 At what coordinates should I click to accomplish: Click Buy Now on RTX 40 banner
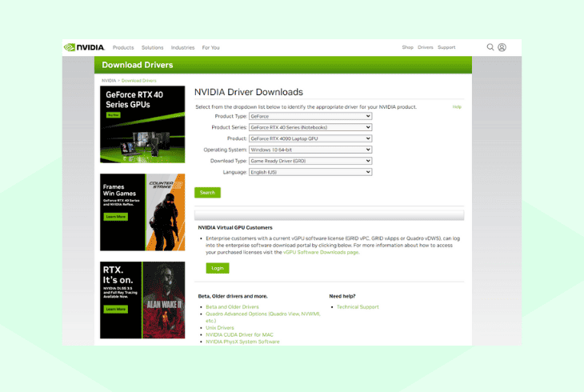114,115
